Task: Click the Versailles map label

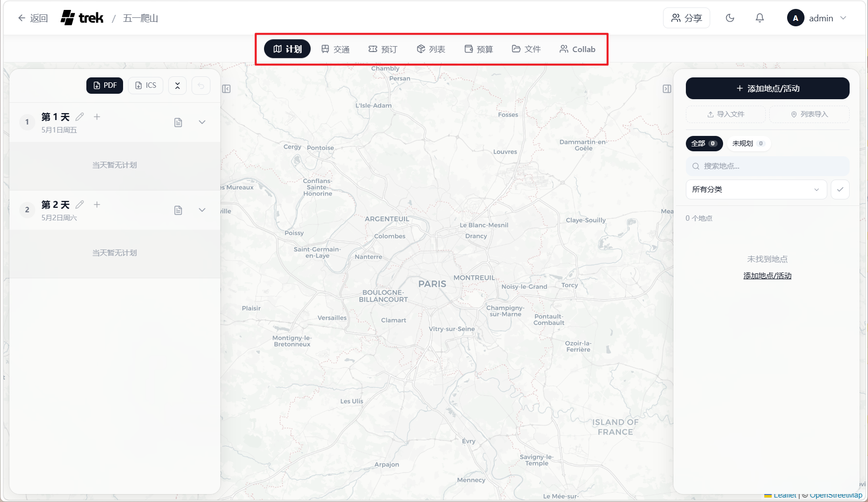Action: pyautogui.click(x=332, y=317)
